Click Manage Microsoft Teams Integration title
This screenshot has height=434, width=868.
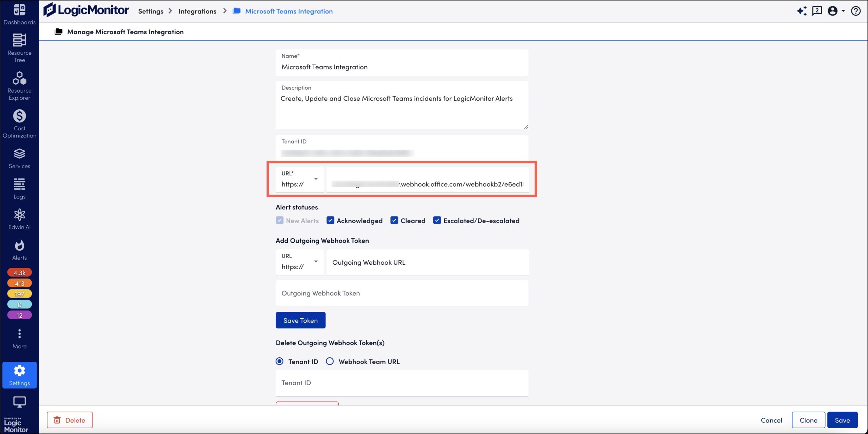coord(125,32)
